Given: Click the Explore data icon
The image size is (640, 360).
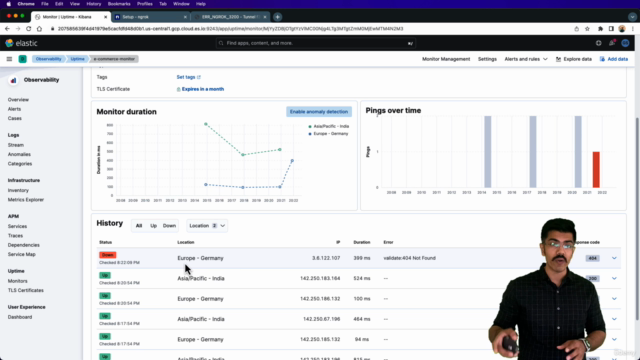Looking at the screenshot, I should click(558, 59).
